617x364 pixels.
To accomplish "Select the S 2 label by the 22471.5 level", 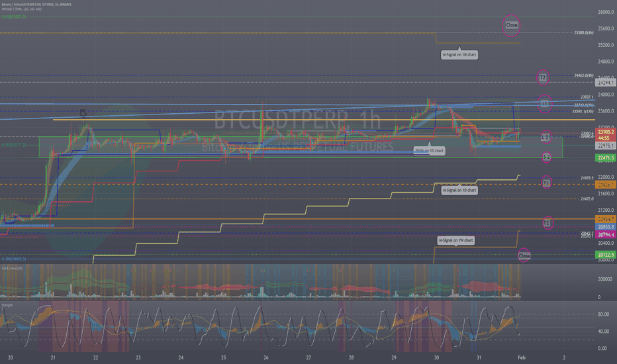I will point(547,157).
